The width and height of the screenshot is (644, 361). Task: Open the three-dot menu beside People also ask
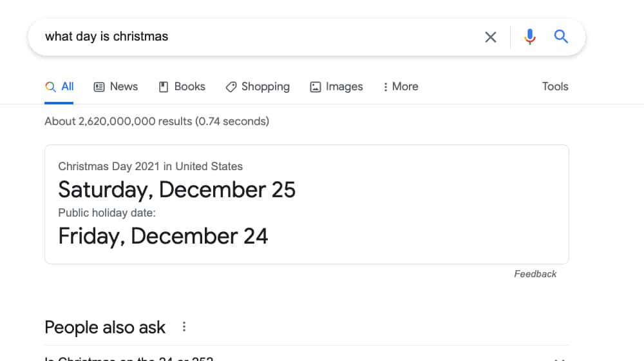[x=184, y=327]
